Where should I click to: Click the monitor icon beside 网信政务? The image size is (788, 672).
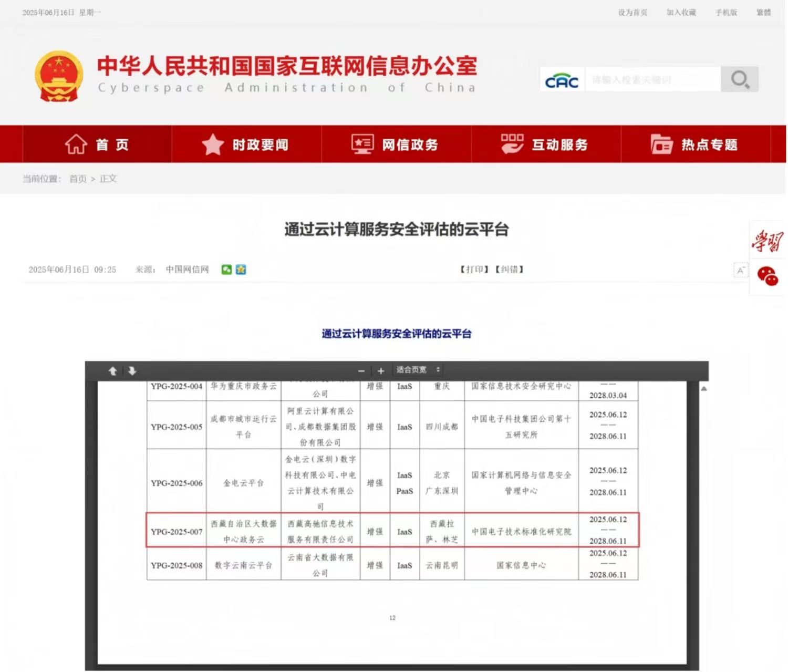[362, 144]
